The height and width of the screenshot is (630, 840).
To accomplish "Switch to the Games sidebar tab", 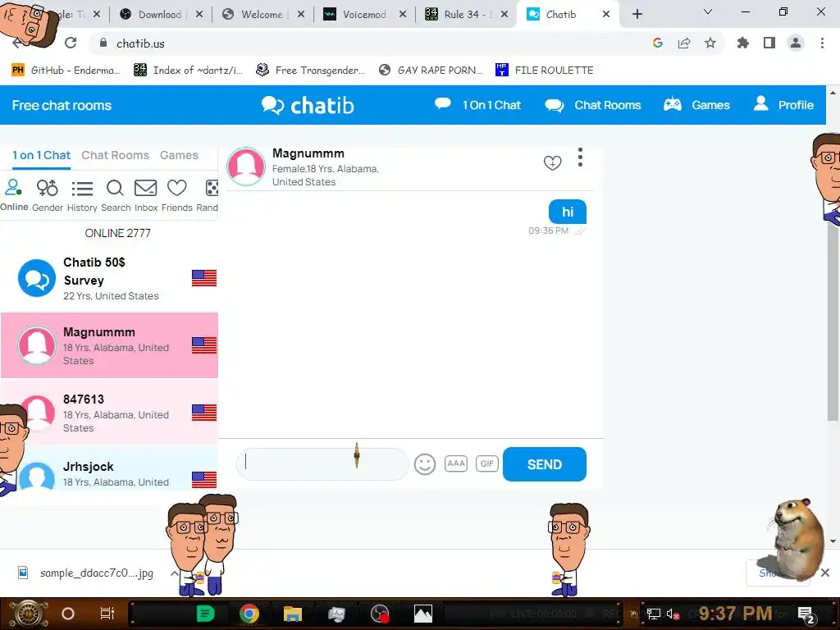I will tap(179, 155).
